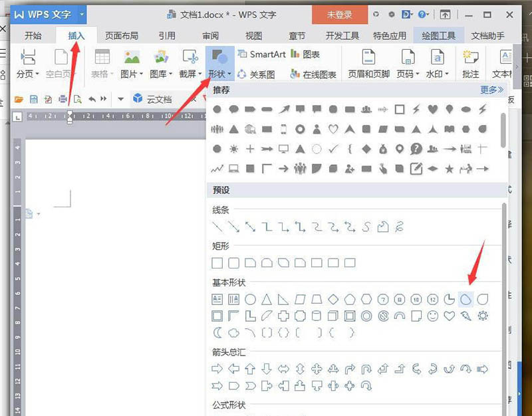Select the text box shape in basic shapes
This screenshot has height=416, width=532.
click(217, 299)
